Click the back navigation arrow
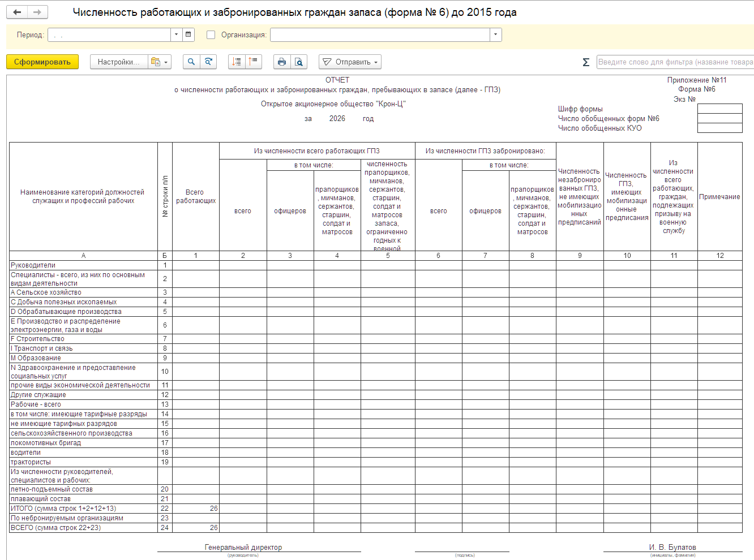754x560 pixels. (17, 12)
